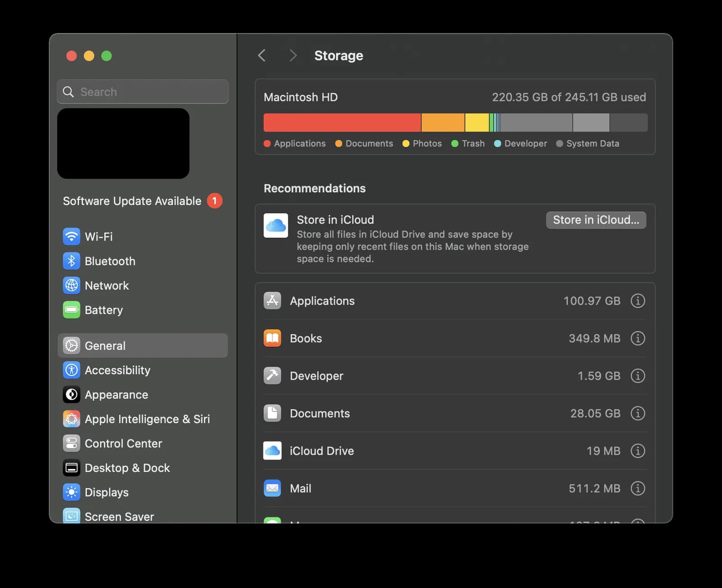Click the blacked-out user profile thumbnail
This screenshot has height=588, width=722.
[x=123, y=143]
